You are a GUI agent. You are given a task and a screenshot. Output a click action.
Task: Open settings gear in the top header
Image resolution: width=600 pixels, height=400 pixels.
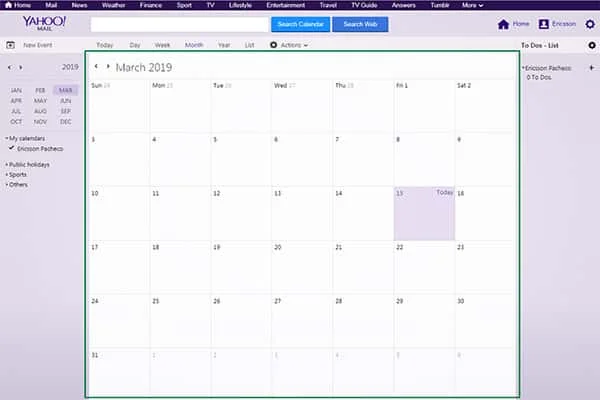point(589,24)
